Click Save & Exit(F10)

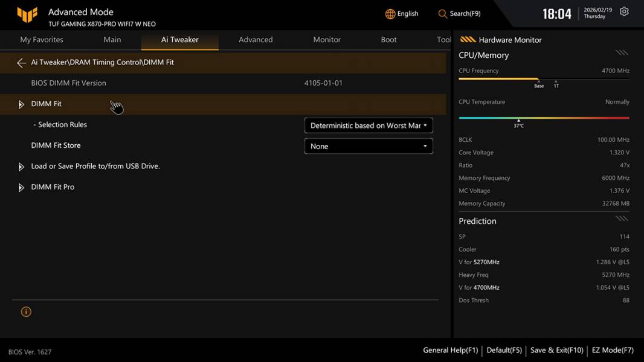(x=556, y=350)
